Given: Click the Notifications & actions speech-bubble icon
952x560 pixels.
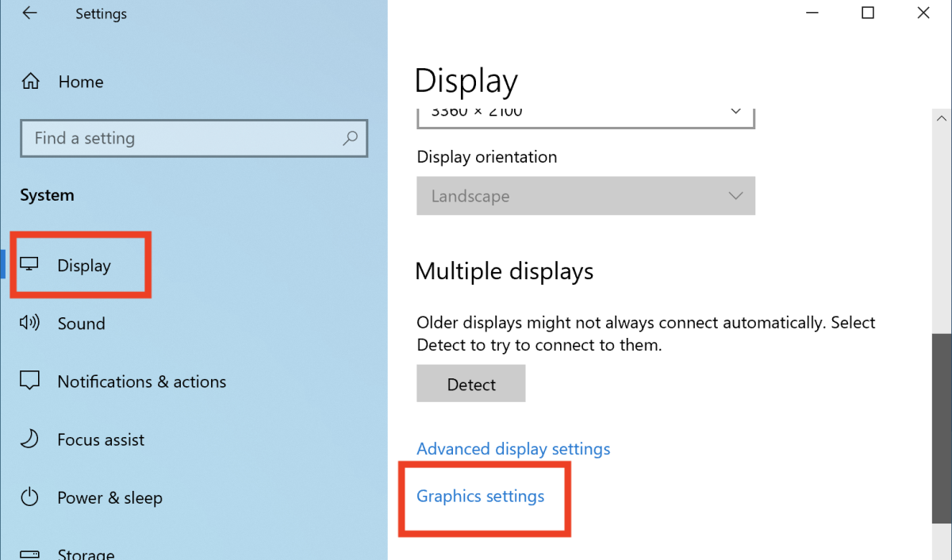Looking at the screenshot, I should tap(29, 381).
